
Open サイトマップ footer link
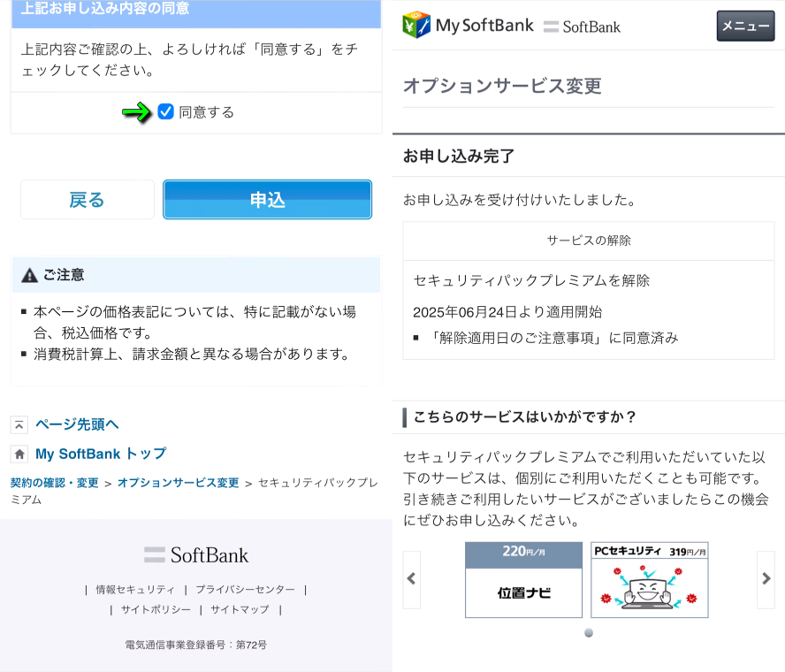(x=240, y=609)
